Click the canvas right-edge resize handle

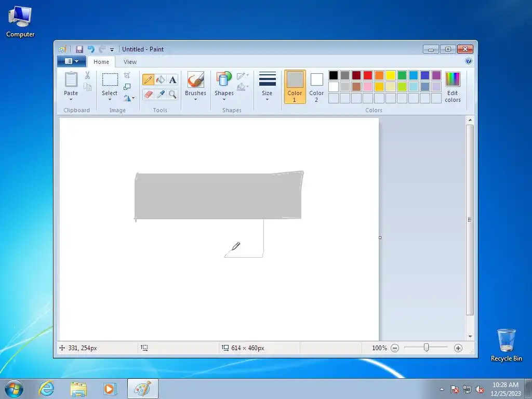(380, 237)
